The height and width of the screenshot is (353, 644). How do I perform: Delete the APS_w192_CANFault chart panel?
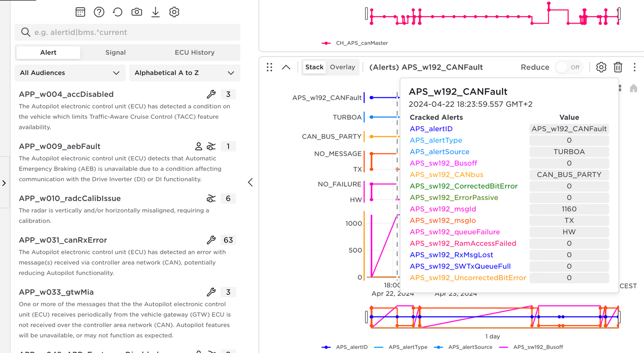point(618,67)
